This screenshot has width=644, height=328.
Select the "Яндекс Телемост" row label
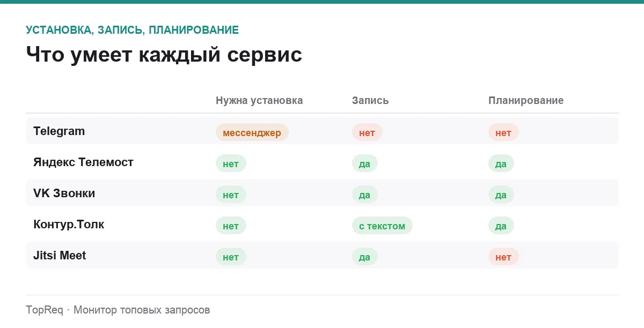click(x=83, y=162)
